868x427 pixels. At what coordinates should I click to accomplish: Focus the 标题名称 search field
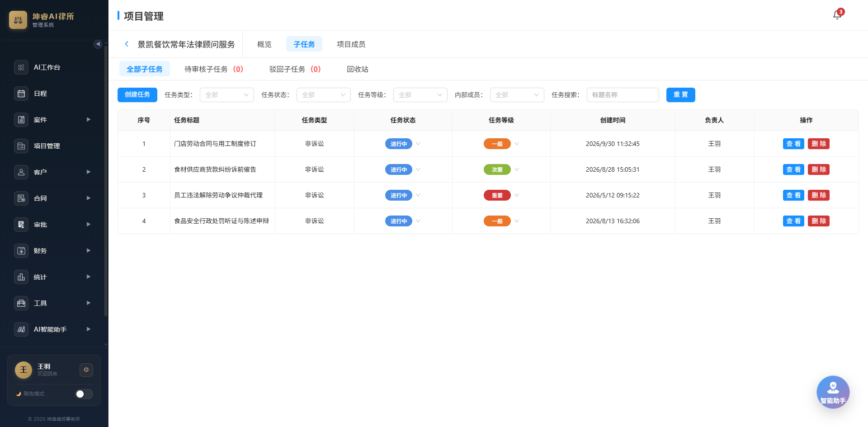(x=623, y=95)
